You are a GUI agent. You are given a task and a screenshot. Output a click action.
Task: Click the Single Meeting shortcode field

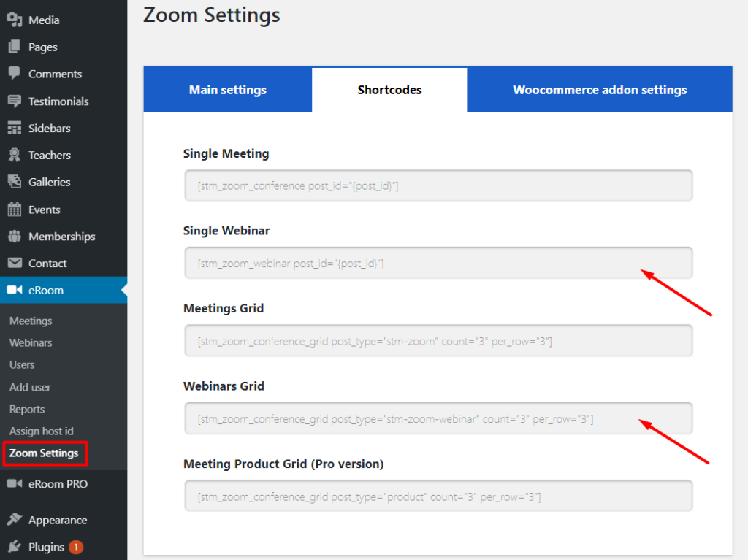[x=438, y=185]
